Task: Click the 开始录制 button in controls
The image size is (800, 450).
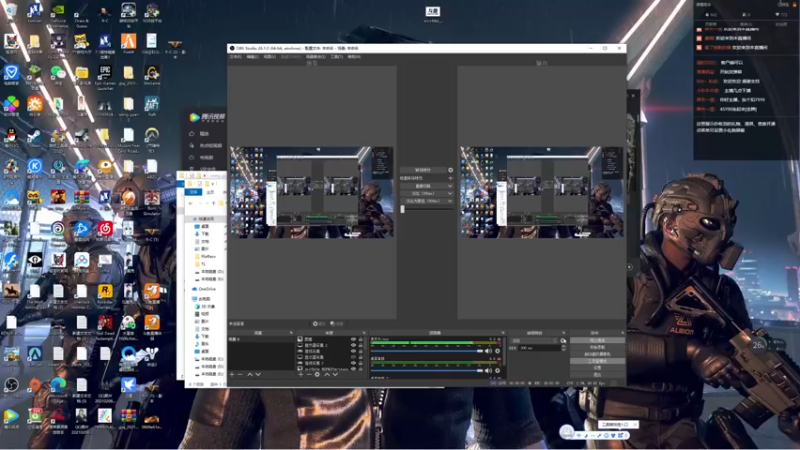Action: [597, 347]
